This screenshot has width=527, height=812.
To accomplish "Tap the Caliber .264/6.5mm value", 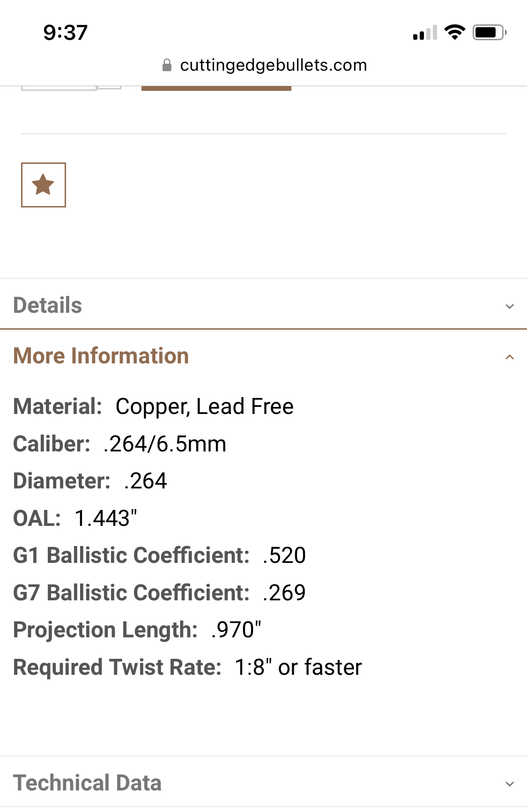I will tap(165, 444).
